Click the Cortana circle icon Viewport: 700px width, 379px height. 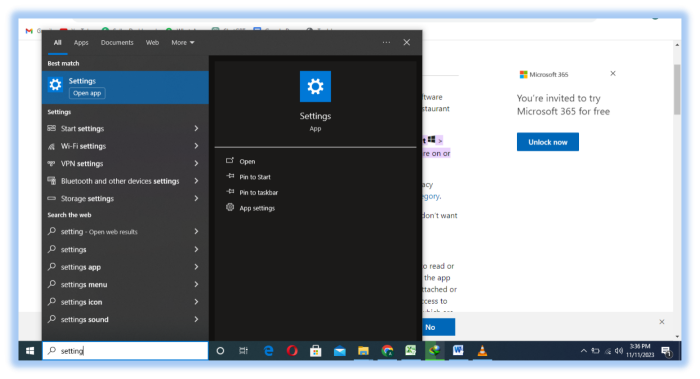(220, 351)
